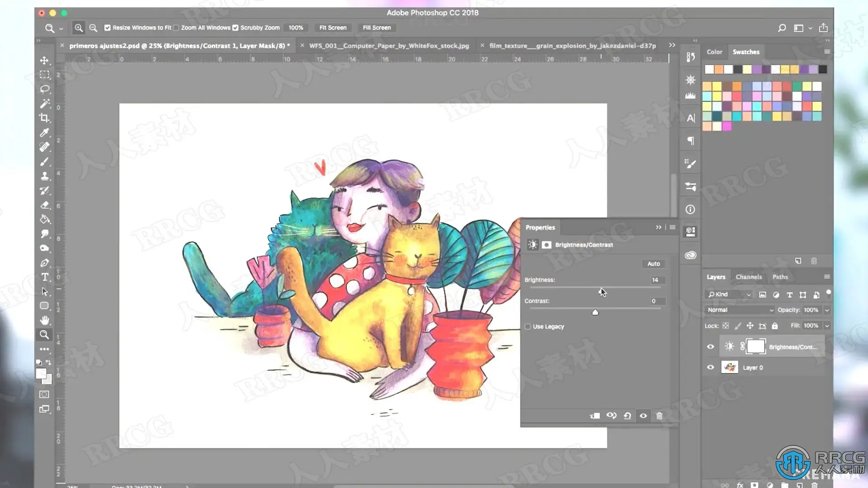Open the layer Kind filter dropdown

pyautogui.click(x=729, y=295)
